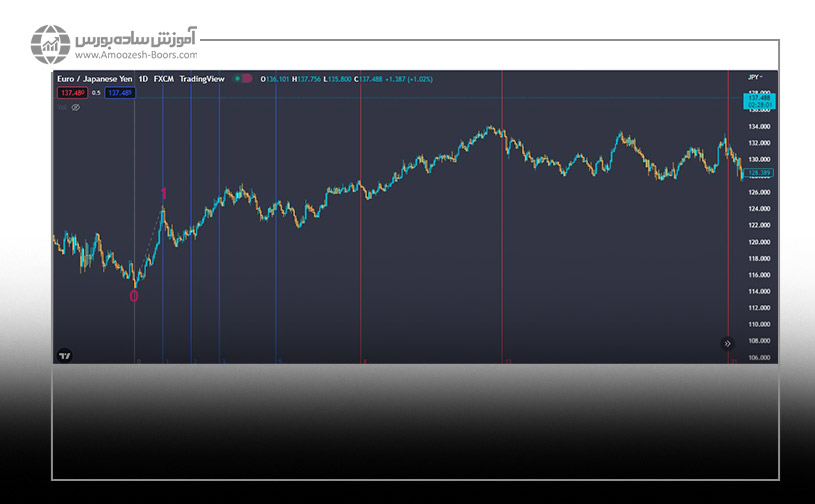Click the red sell price 137.48 button
The width and height of the screenshot is (815, 504).
[71, 93]
